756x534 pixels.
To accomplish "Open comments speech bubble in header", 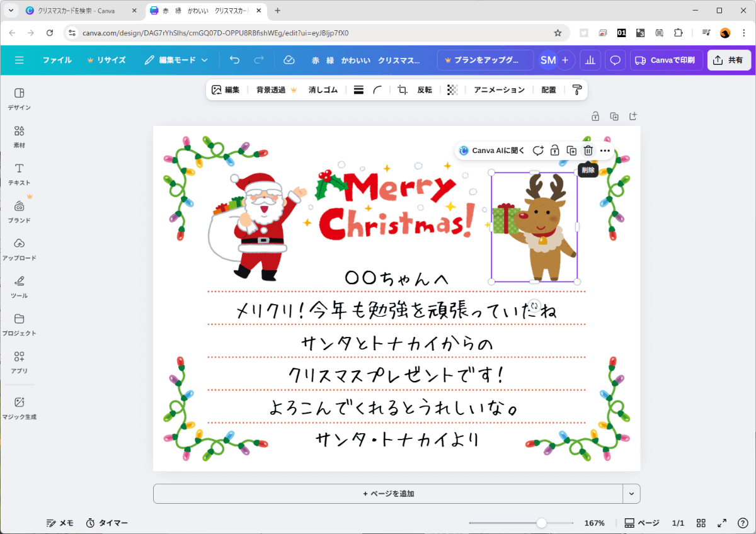I will 616,60.
